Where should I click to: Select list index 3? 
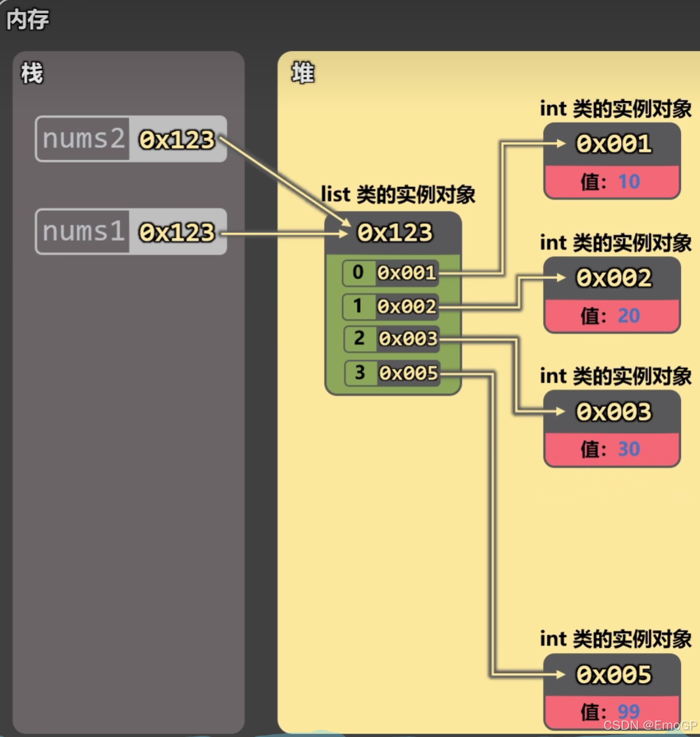tap(360, 372)
